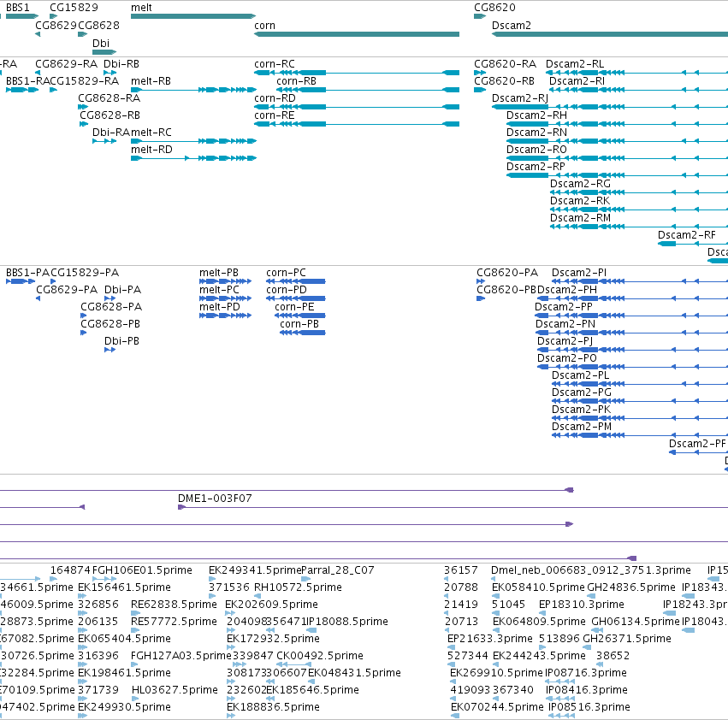This screenshot has height=720, width=728.
Task: Select protein Dscam2-PO label
Action: 567,358
